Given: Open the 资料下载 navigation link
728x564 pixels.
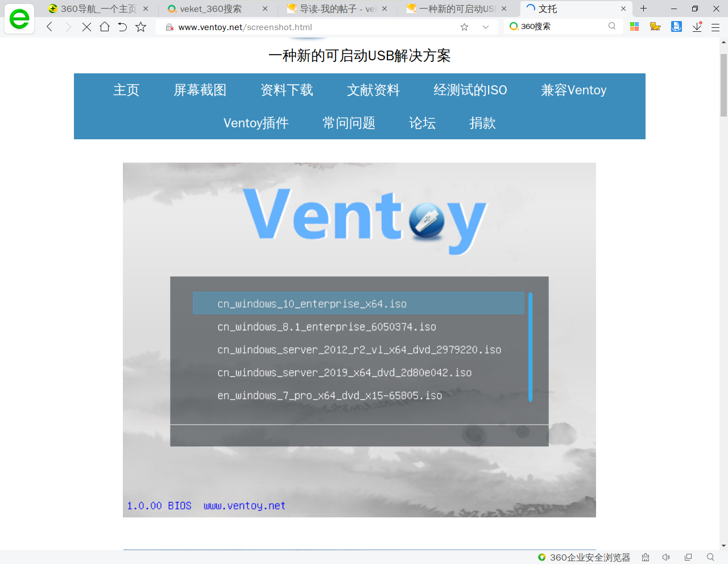Looking at the screenshot, I should [287, 90].
